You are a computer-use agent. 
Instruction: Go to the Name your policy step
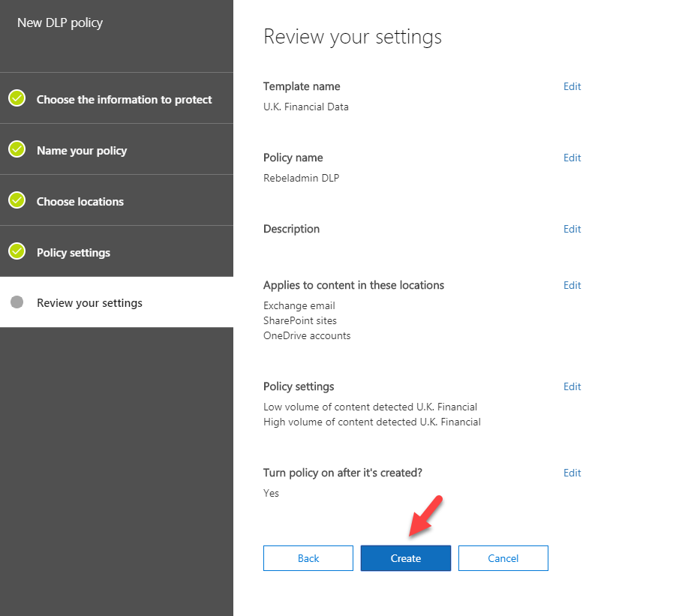coord(116,149)
